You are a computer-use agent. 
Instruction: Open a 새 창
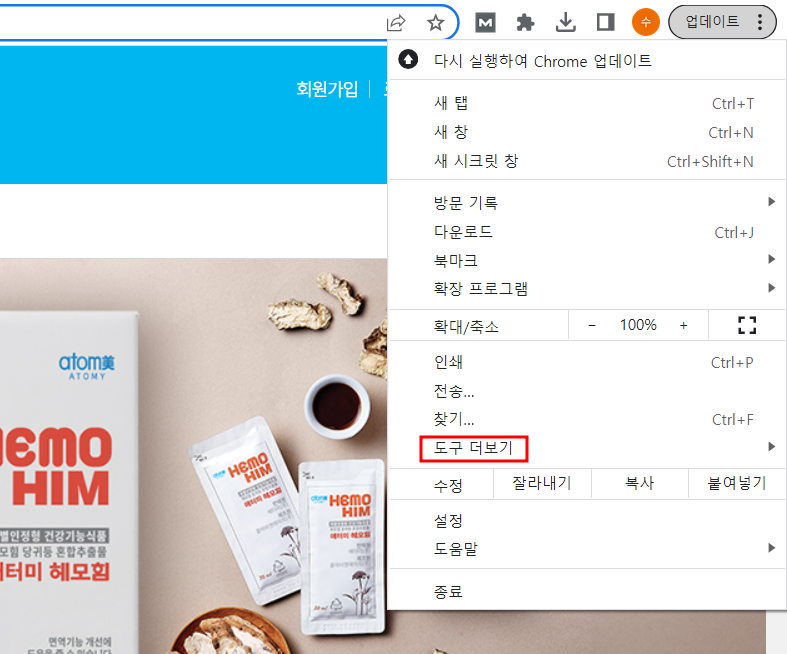[x=586, y=133]
